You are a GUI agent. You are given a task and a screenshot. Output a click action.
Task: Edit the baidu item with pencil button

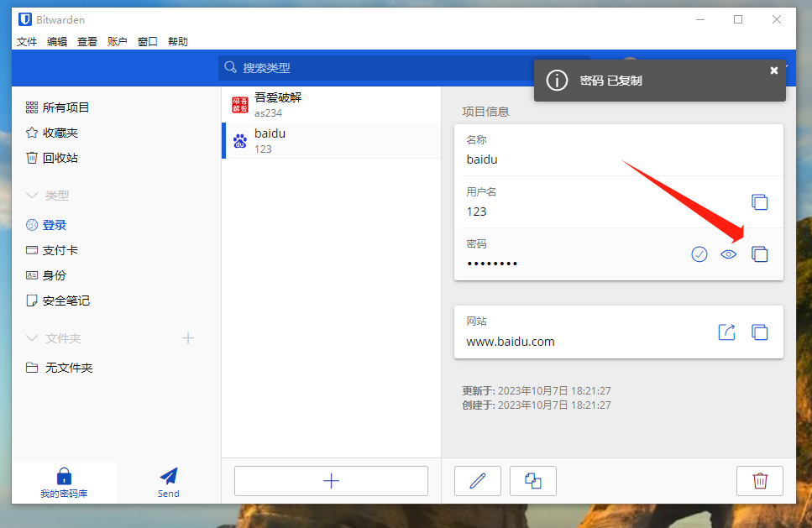(x=478, y=481)
